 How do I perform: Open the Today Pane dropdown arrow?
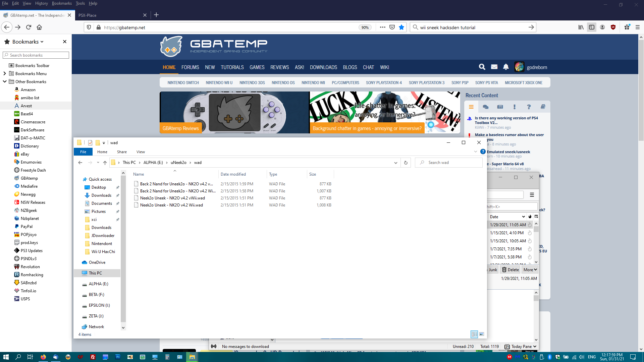(535, 347)
